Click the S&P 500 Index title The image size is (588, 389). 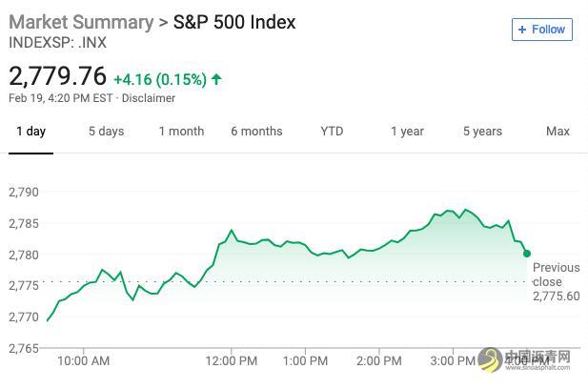click(234, 22)
